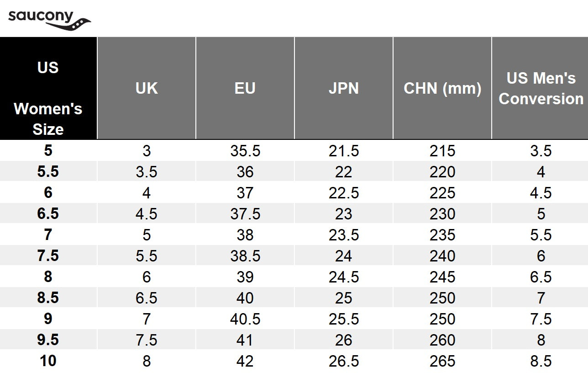Click EU value 35.5
Image resolution: width=588 pixels, height=373 pixels.
coord(245,151)
